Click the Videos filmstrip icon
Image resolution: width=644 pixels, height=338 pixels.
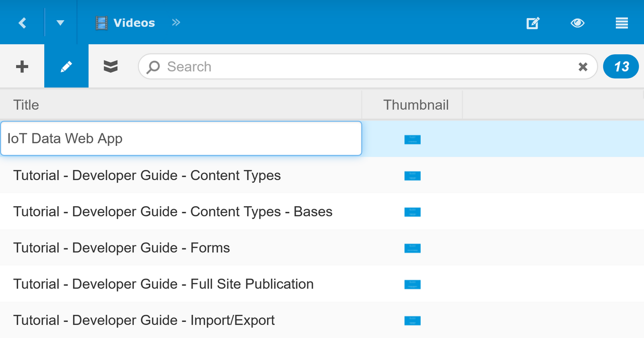pos(102,23)
